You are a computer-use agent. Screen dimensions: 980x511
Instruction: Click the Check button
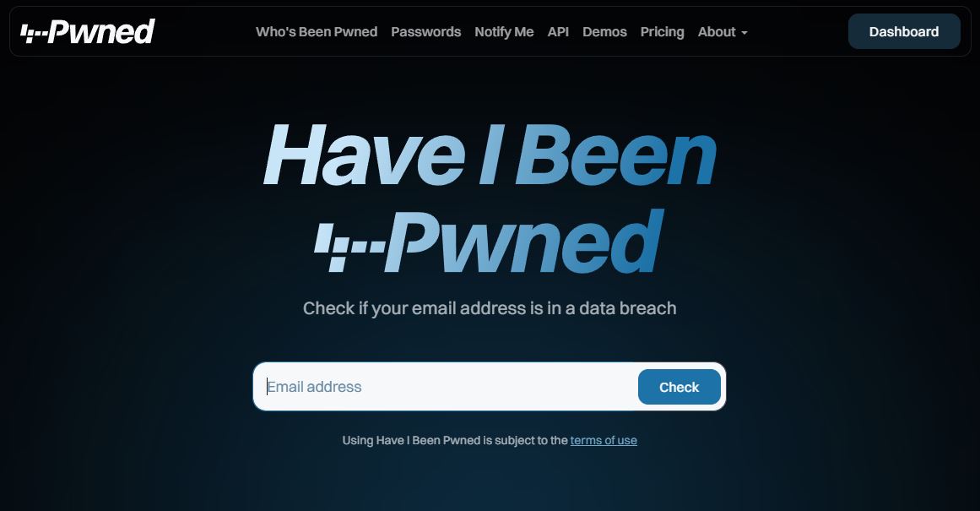(x=679, y=387)
